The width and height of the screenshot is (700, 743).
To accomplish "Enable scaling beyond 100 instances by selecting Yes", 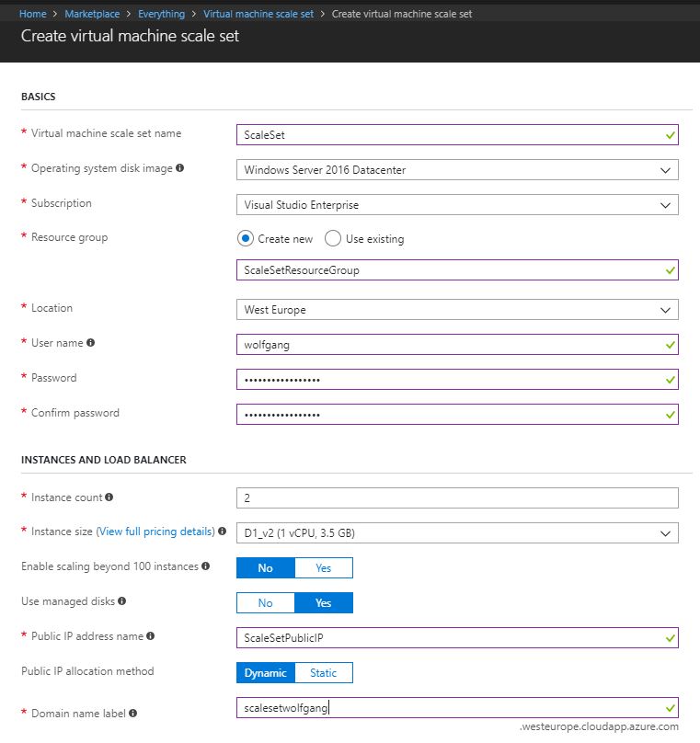I will (x=325, y=568).
